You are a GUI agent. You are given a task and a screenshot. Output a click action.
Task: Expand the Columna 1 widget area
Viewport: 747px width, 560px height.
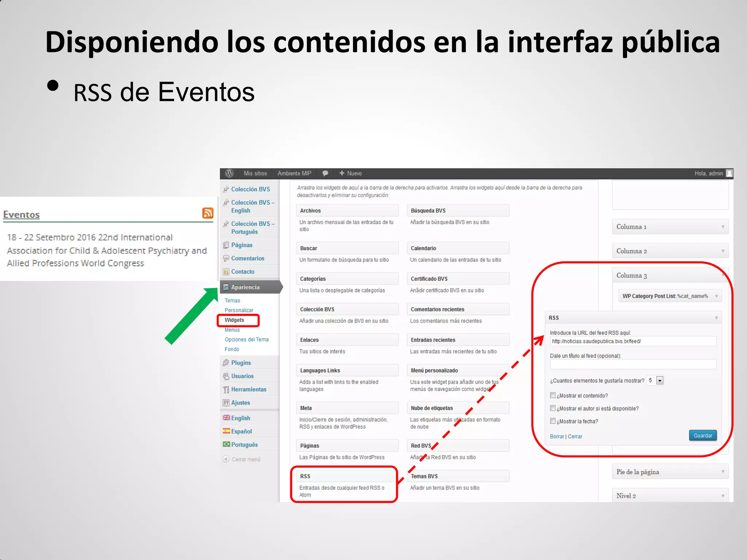(723, 227)
